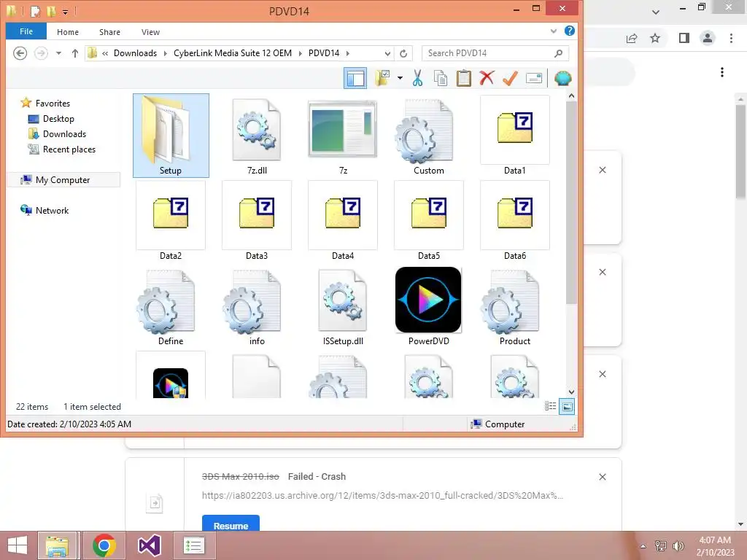
Task: Open Visual Studio from the taskbar
Action: click(149, 545)
